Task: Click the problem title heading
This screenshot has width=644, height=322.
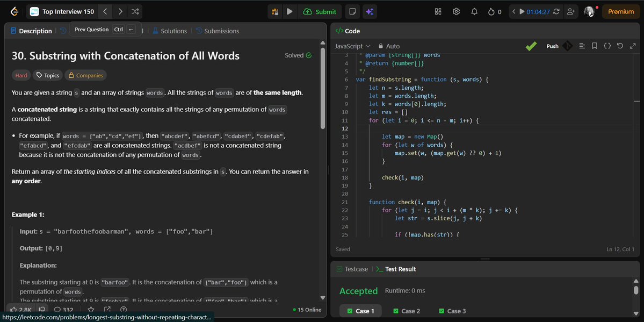Action: click(126, 55)
